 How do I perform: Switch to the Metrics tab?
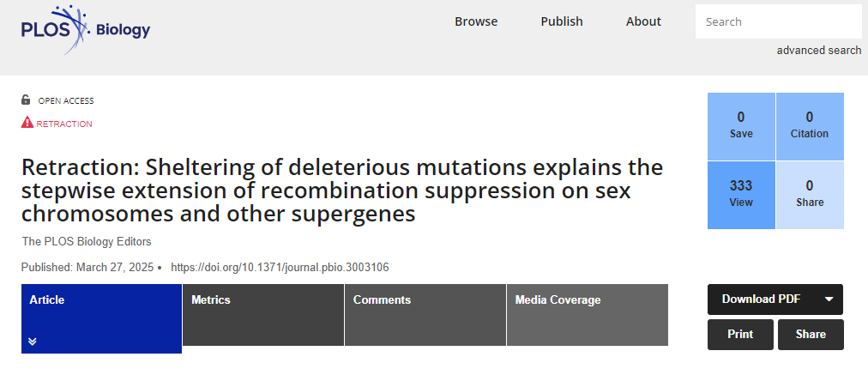coord(263,315)
